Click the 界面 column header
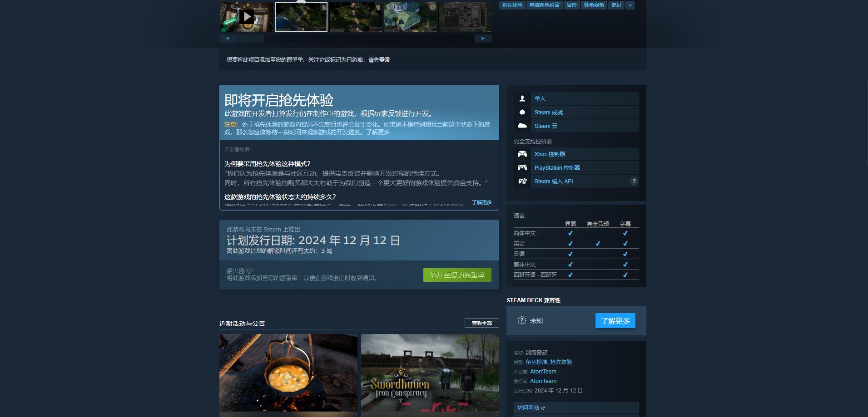Image resolution: width=868 pixels, height=417 pixels. 570,224
